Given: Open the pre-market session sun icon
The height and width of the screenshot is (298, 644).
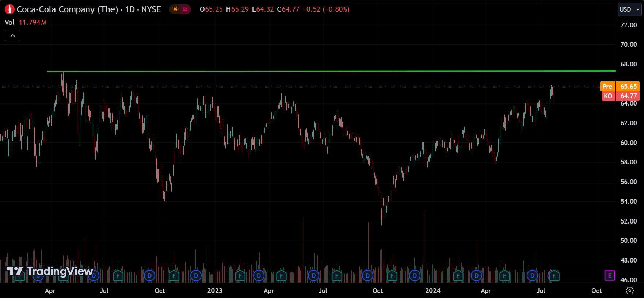Looking at the screenshot, I should [x=175, y=9].
